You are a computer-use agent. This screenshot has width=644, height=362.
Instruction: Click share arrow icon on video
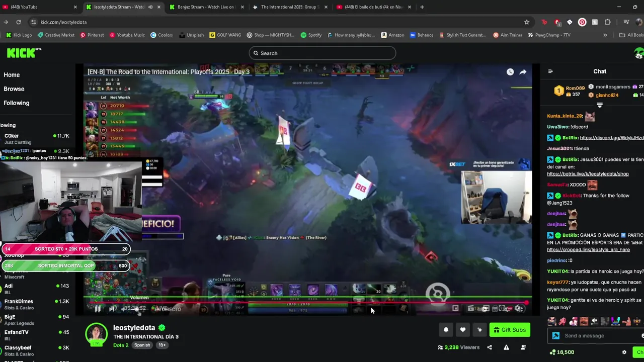523,72
